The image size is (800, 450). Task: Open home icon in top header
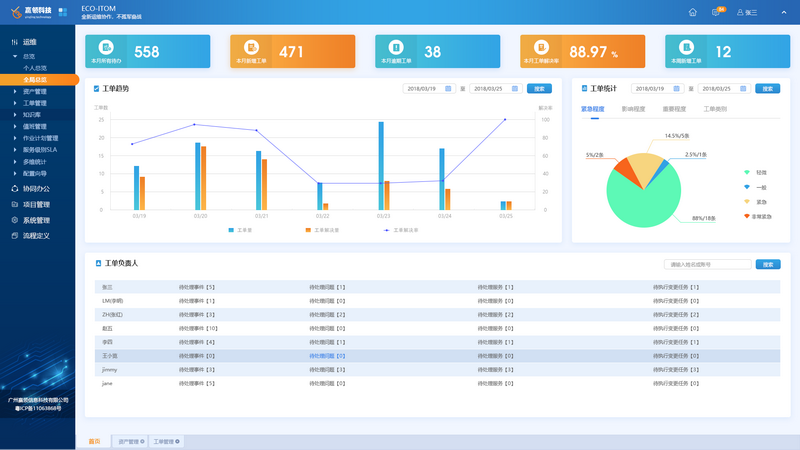(x=692, y=12)
